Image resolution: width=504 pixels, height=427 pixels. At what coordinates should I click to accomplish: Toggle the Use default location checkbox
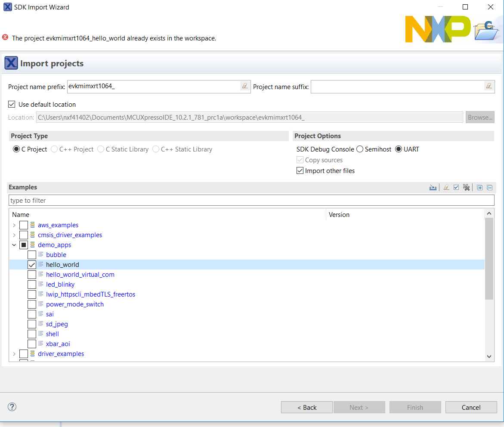tap(12, 104)
